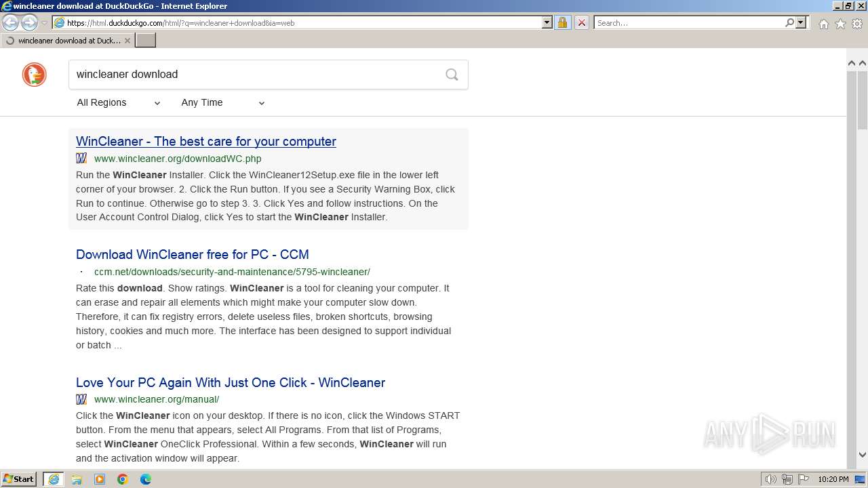Click the page scrollbar up arrow
This screenshot has height=488, width=868.
coord(852,63)
